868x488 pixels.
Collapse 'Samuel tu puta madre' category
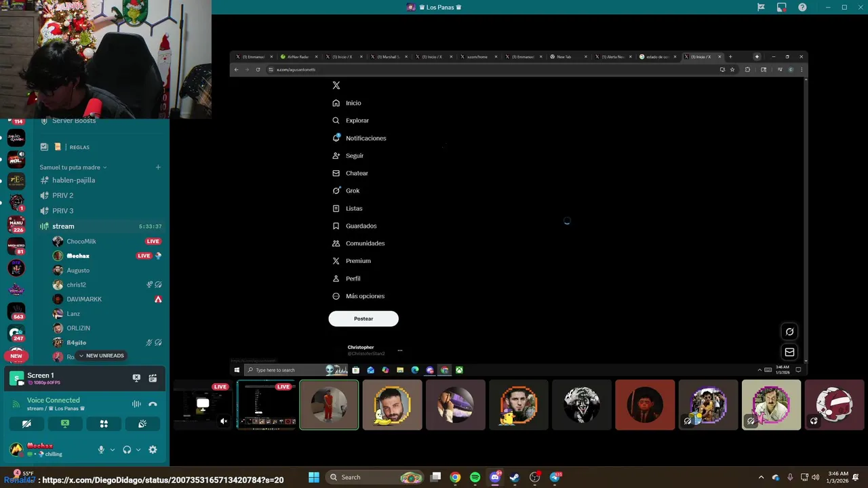[x=73, y=167]
